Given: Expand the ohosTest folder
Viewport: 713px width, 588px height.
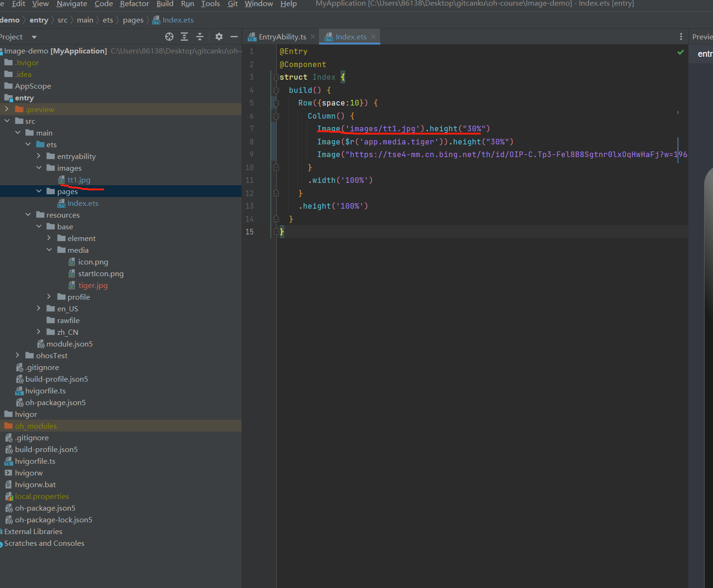Looking at the screenshot, I should click(x=17, y=355).
